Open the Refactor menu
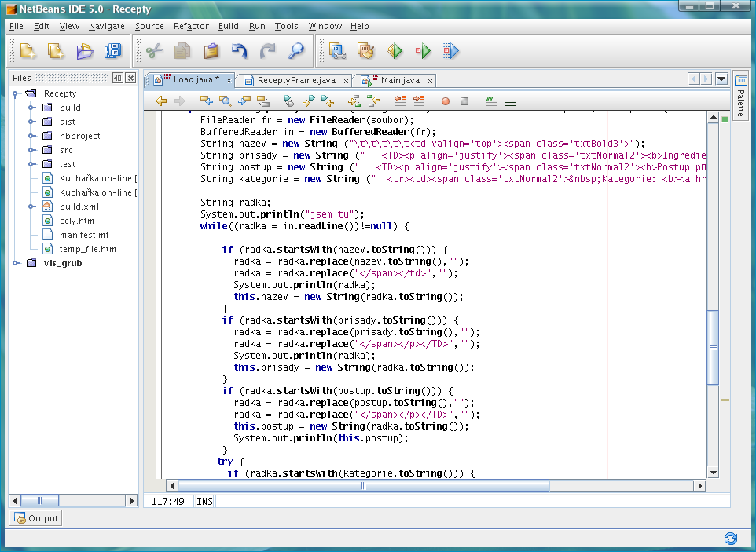This screenshot has width=756, height=552. point(191,26)
